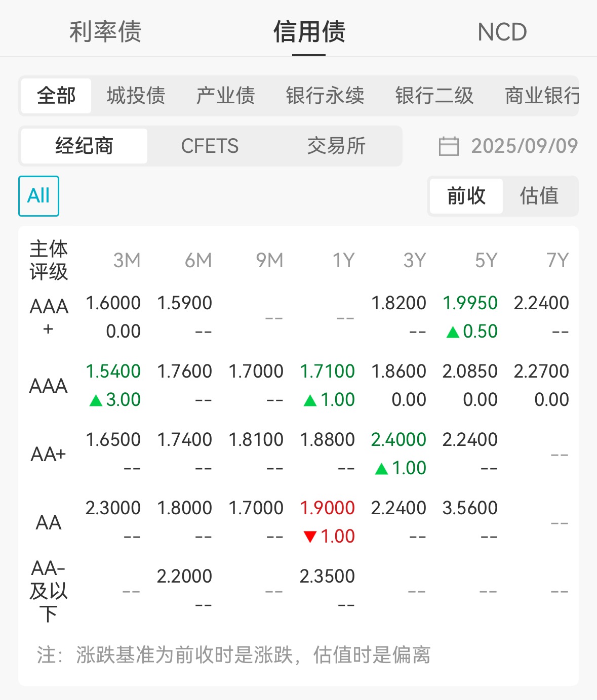Select the 全部 category filter
597x700 pixels.
coord(56,96)
